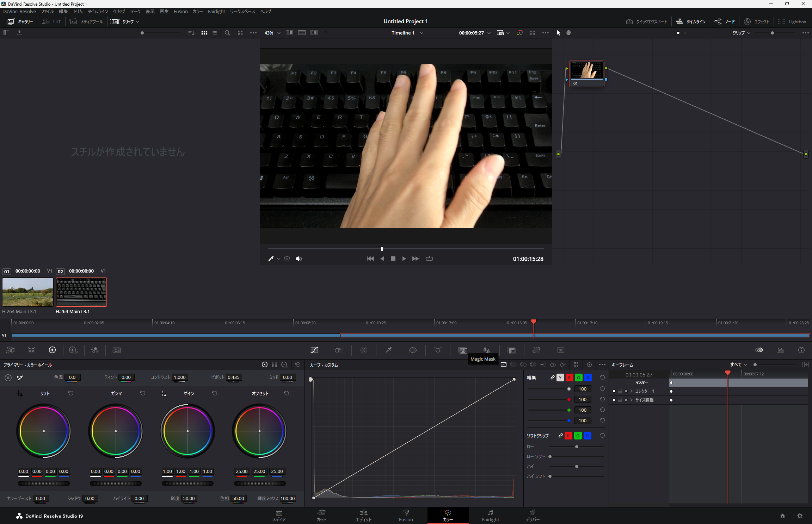Select the landscape clip 01 thumbnail

(28, 292)
